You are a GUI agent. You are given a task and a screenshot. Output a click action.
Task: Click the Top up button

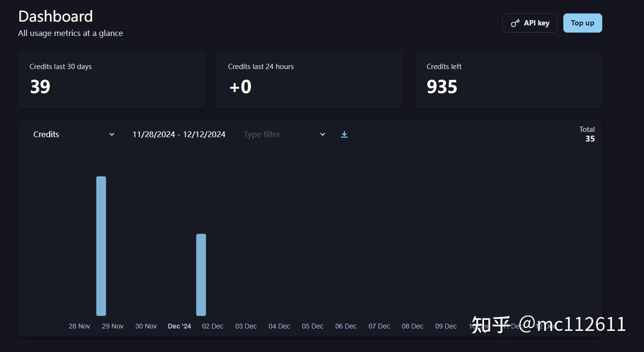(582, 23)
